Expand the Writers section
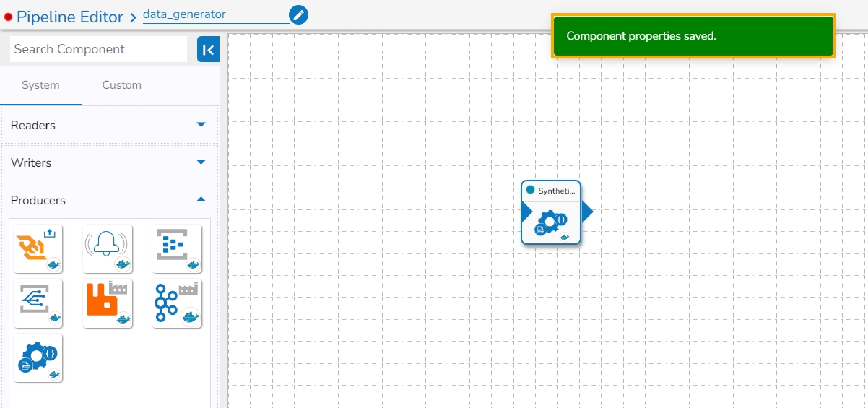Viewport: 868px width, 408px height. 109,162
